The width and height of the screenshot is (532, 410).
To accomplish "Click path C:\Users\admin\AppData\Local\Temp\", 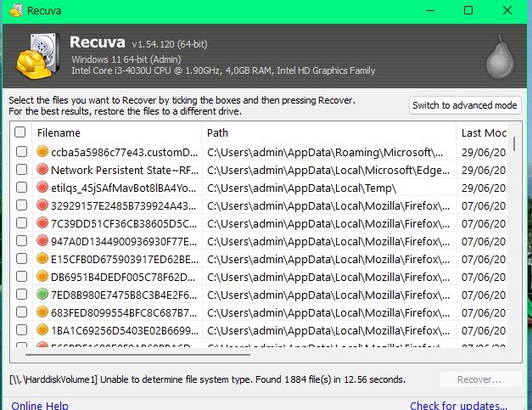I will (301, 188).
